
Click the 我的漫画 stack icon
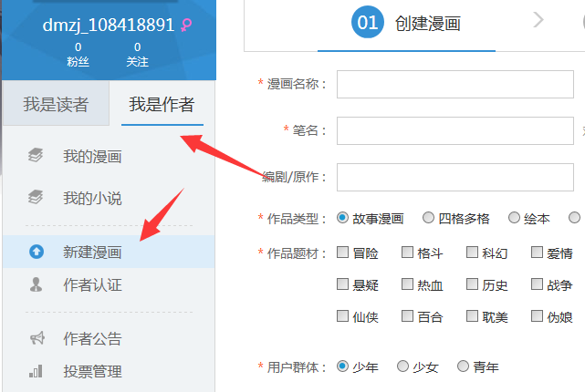[37, 156]
